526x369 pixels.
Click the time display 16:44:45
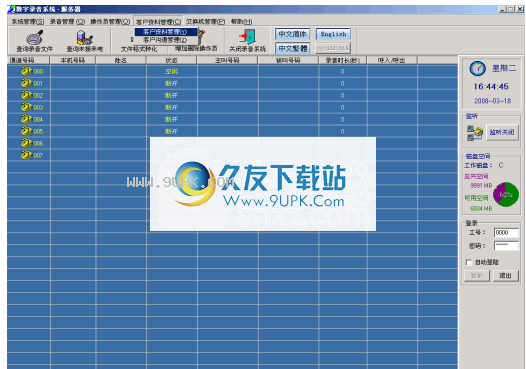pos(491,87)
